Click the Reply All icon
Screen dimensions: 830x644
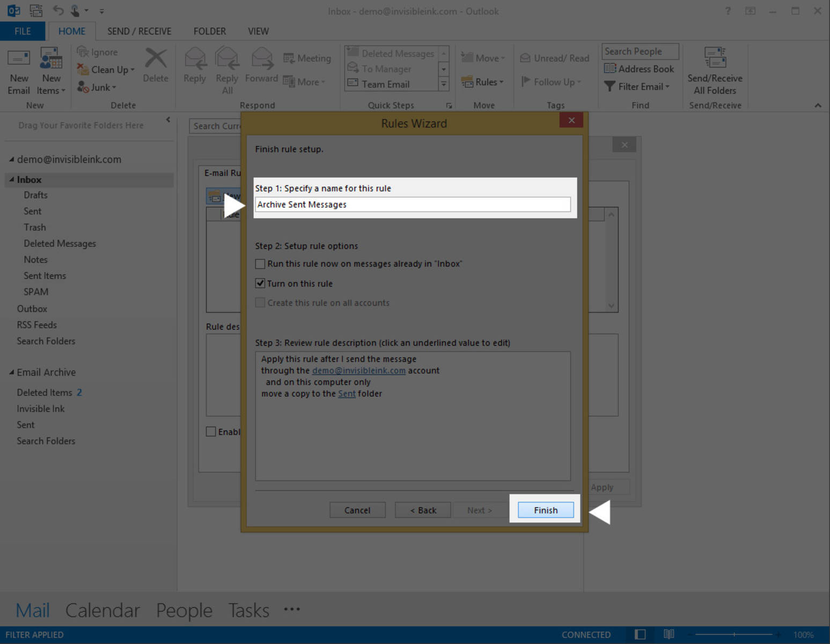click(227, 58)
